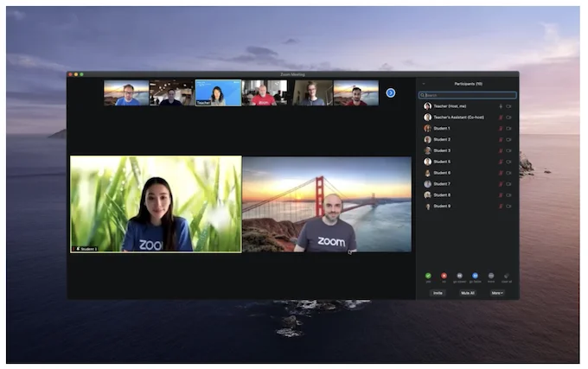Focus the participants Search field
Screen dimensions: 588x369
pos(468,95)
